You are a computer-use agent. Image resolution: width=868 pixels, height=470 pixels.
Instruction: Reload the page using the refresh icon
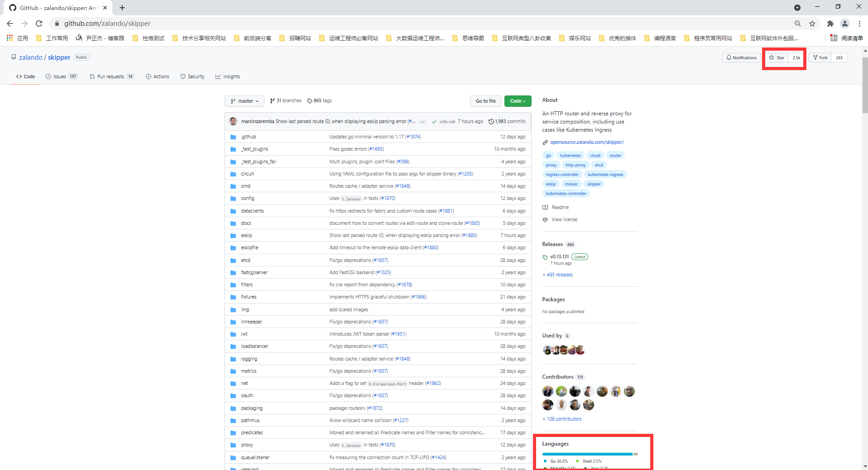pos(39,24)
